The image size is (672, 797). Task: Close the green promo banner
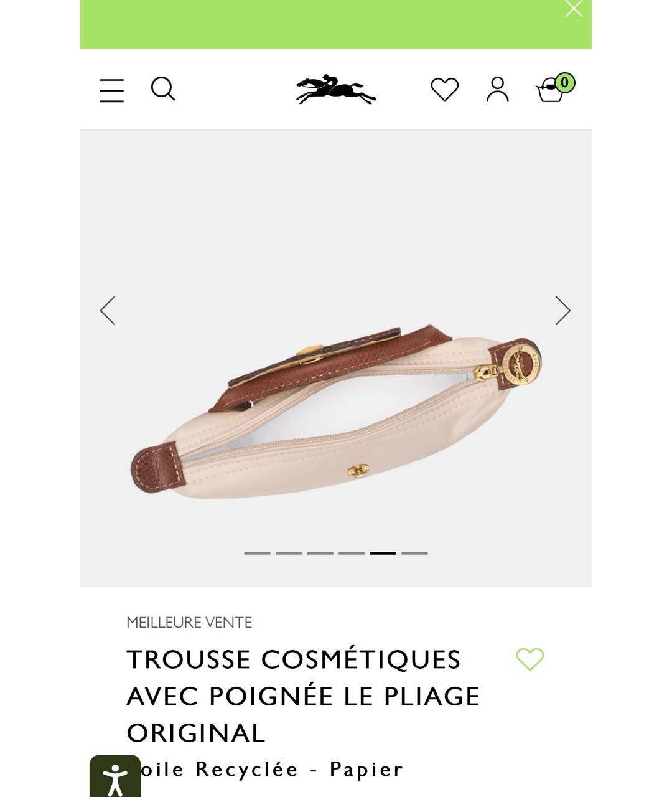(x=574, y=9)
